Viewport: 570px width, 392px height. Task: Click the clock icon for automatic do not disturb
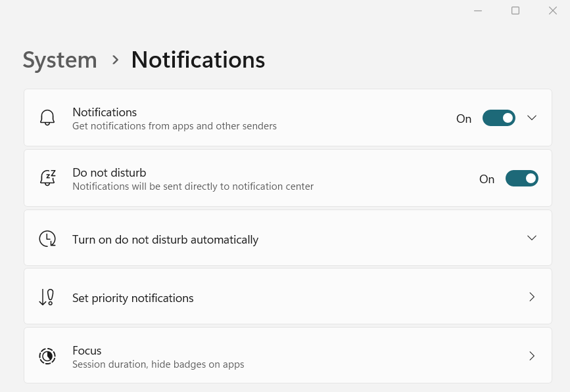coord(47,239)
